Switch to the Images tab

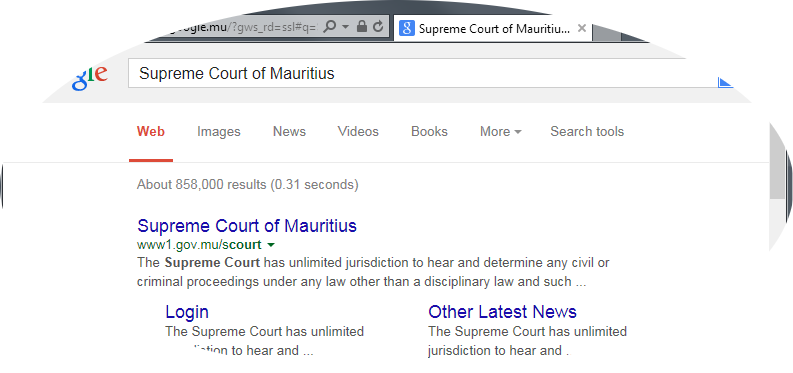coord(218,131)
